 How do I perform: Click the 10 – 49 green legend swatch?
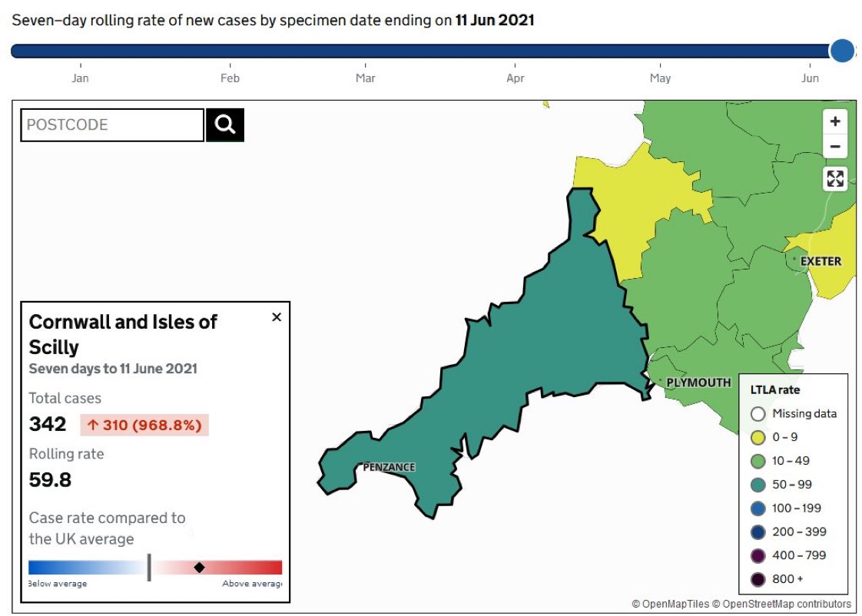pos(758,461)
